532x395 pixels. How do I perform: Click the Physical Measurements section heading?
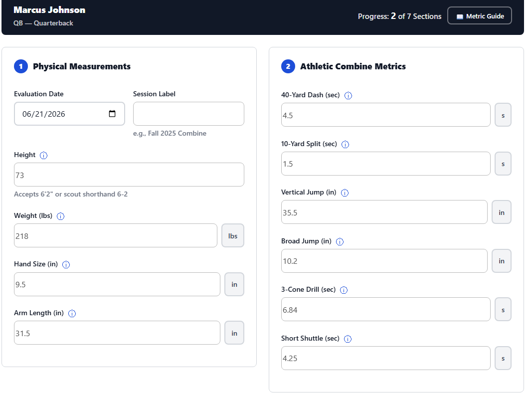click(x=82, y=66)
